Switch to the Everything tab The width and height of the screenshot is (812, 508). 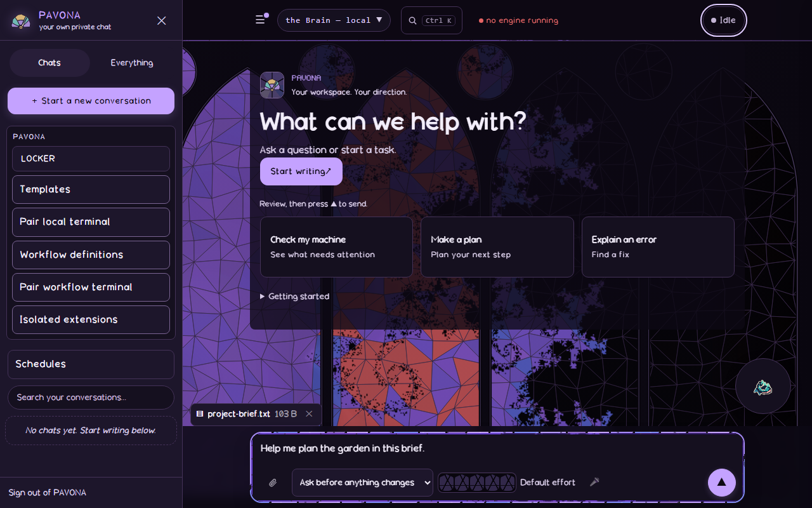[132, 63]
